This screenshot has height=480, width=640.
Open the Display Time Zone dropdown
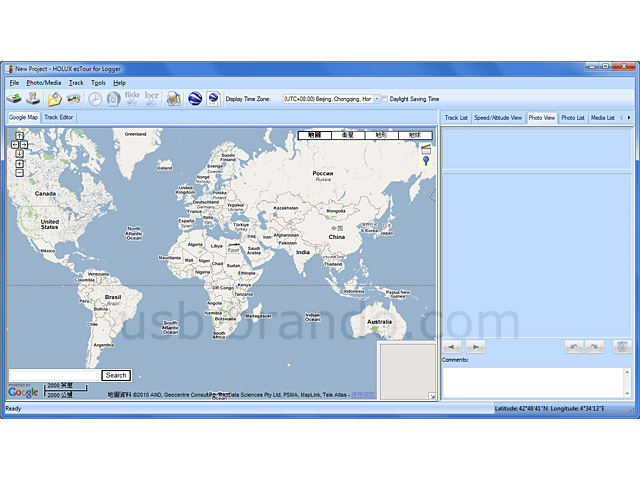tap(377, 99)
